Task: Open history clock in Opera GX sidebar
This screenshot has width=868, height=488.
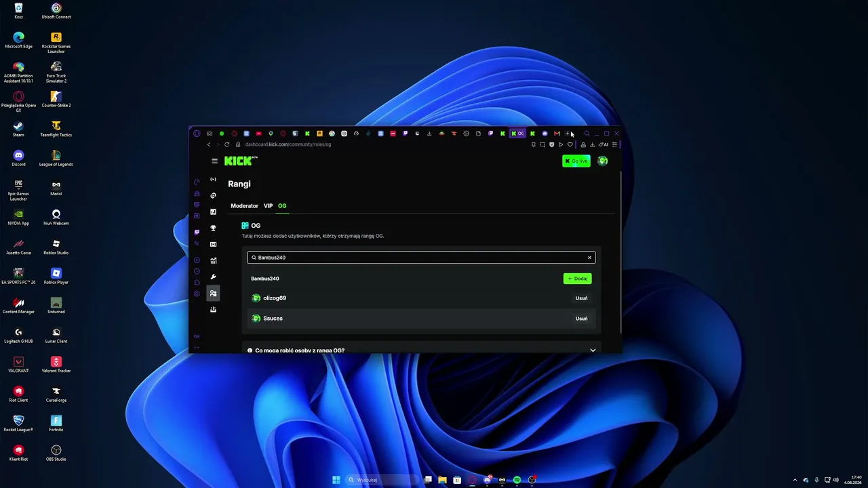Action: (197, 271)
